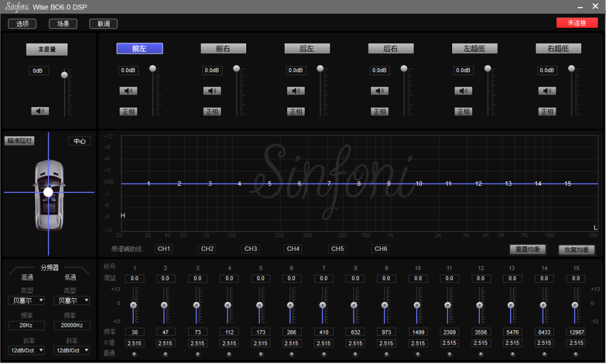Toggle 前右 phase button 正相
The width and height of the screenshot is (606, 364).
212,112
